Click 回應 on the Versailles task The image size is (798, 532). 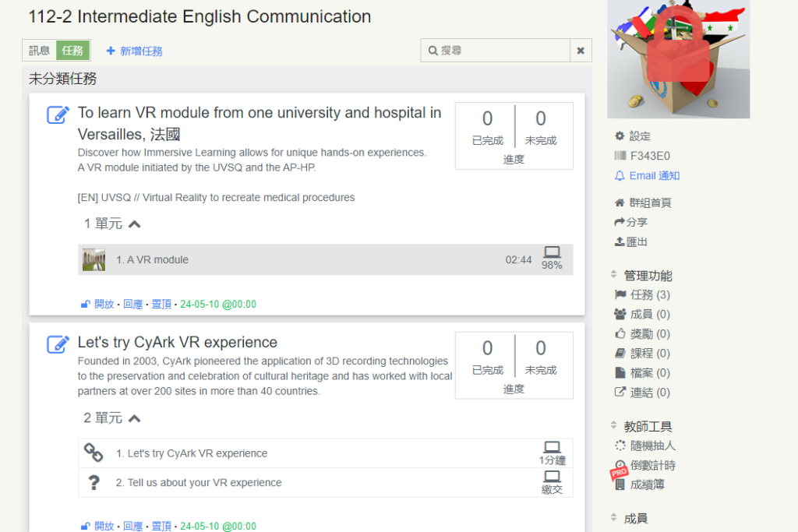[132, 304]
